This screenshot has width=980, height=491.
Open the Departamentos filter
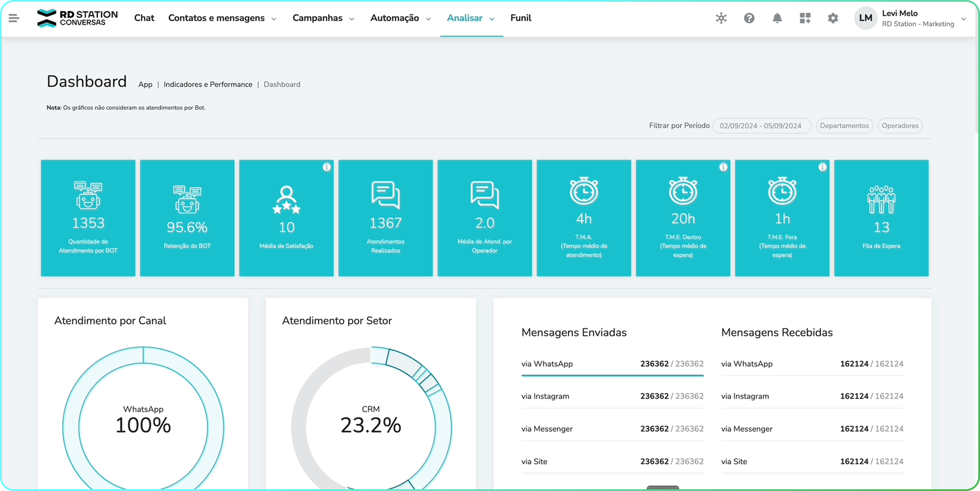(x=844, y=126)
